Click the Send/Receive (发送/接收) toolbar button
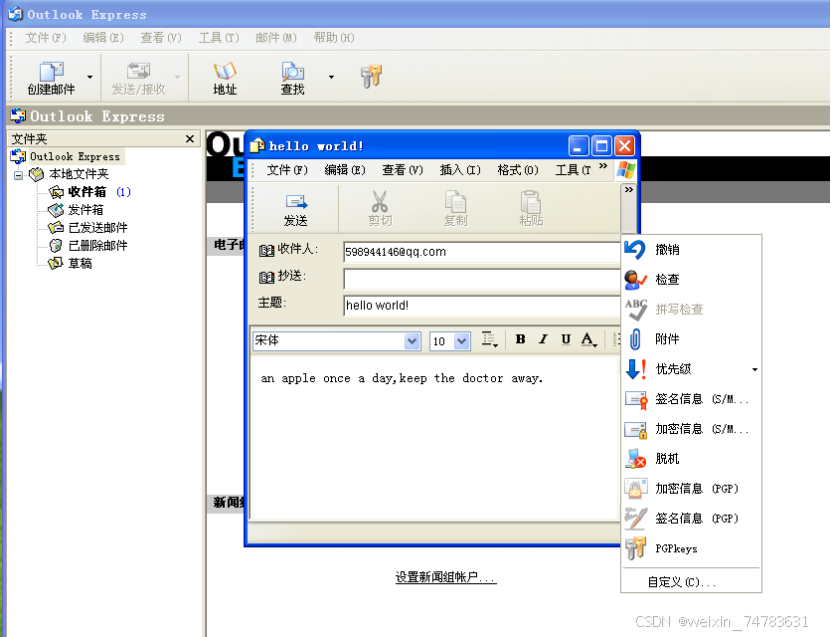This screenshot has width=831, height=637. 138,77
